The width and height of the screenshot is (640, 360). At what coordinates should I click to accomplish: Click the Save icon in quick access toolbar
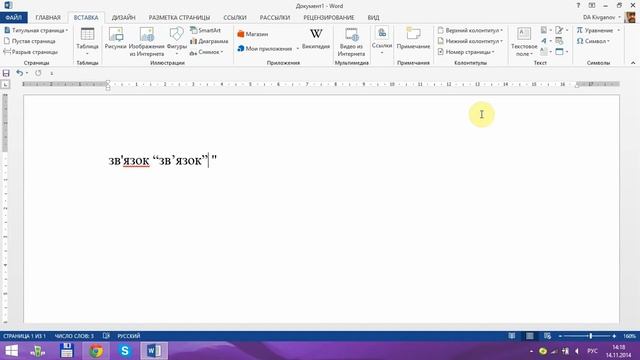(x=6, y=73)
